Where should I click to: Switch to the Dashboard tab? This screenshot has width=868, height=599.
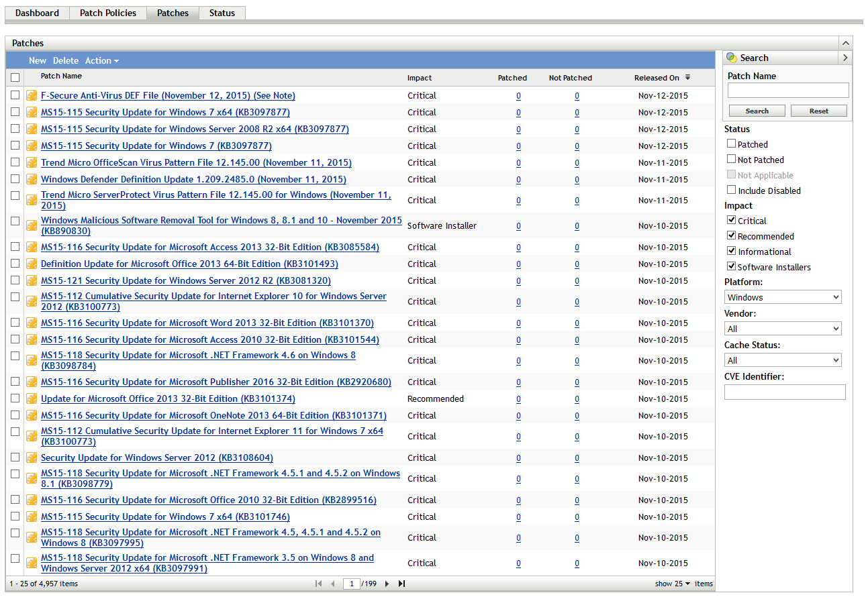coord(37,13)
